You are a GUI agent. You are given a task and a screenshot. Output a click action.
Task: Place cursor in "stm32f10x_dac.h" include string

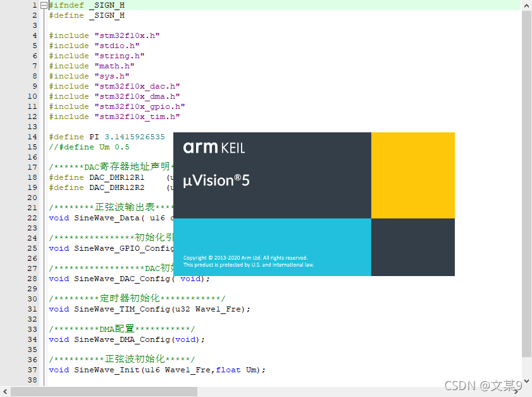tap(137, 86)
